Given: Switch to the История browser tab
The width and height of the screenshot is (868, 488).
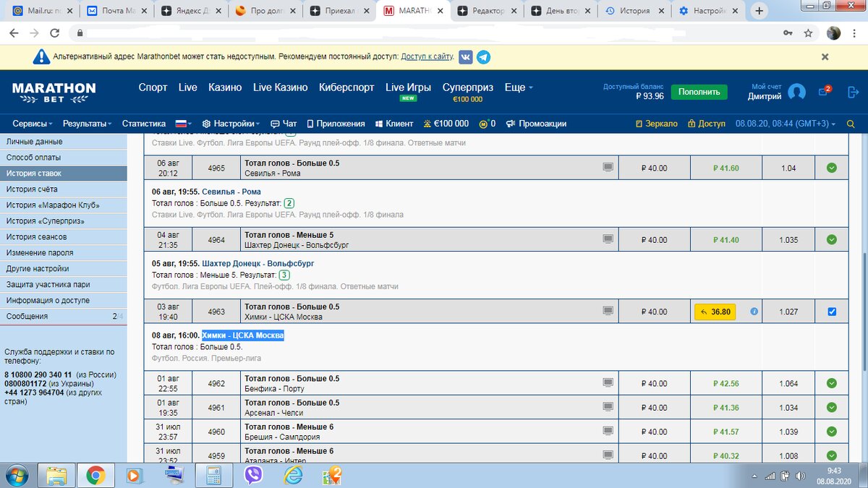Looking at the screenshot, I should tap(634, 12).
